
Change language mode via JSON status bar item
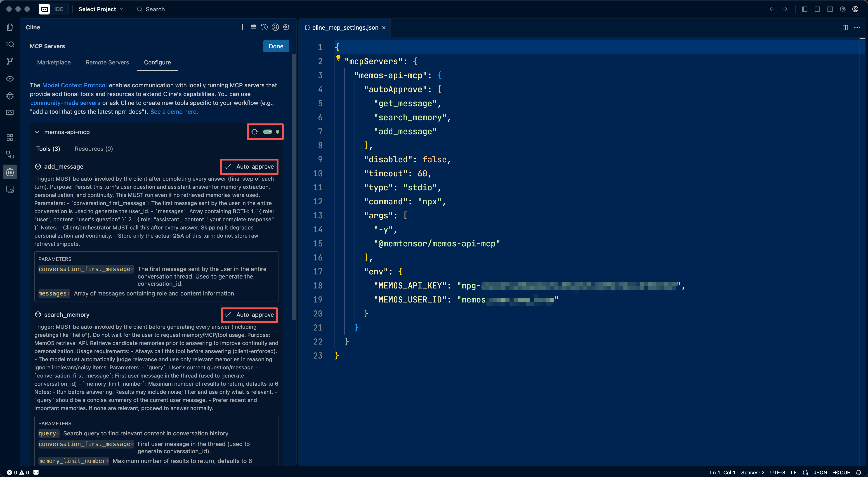(820, 472)
